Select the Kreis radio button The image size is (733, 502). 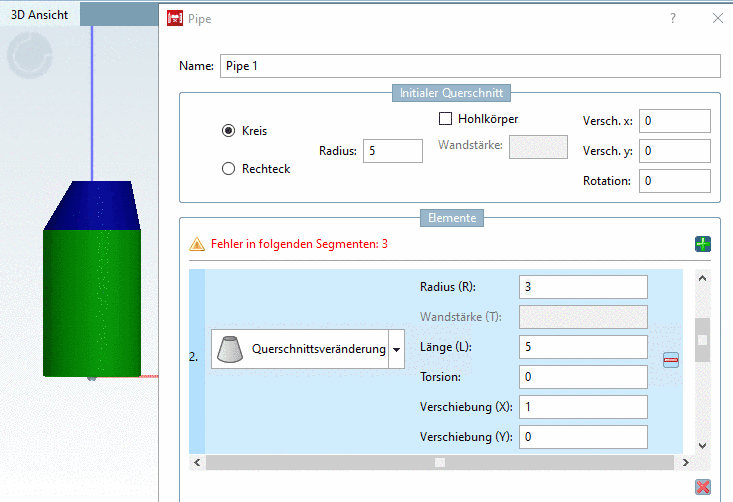(x=228, y=130)
